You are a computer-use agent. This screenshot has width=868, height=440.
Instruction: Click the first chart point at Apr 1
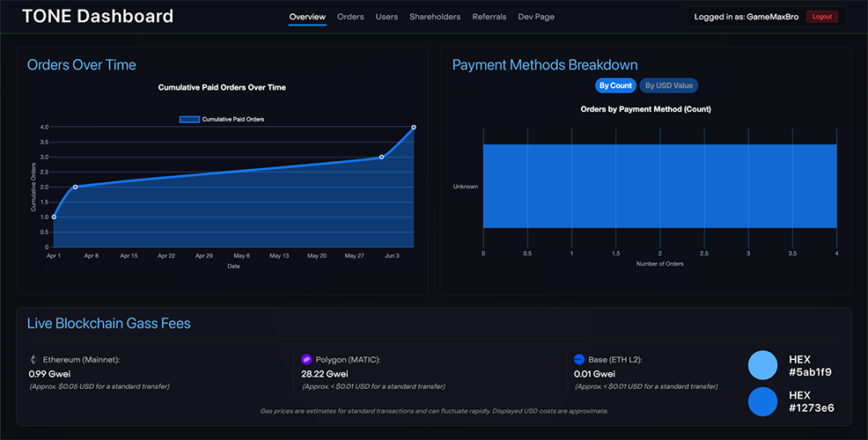[x=54, y=216]
